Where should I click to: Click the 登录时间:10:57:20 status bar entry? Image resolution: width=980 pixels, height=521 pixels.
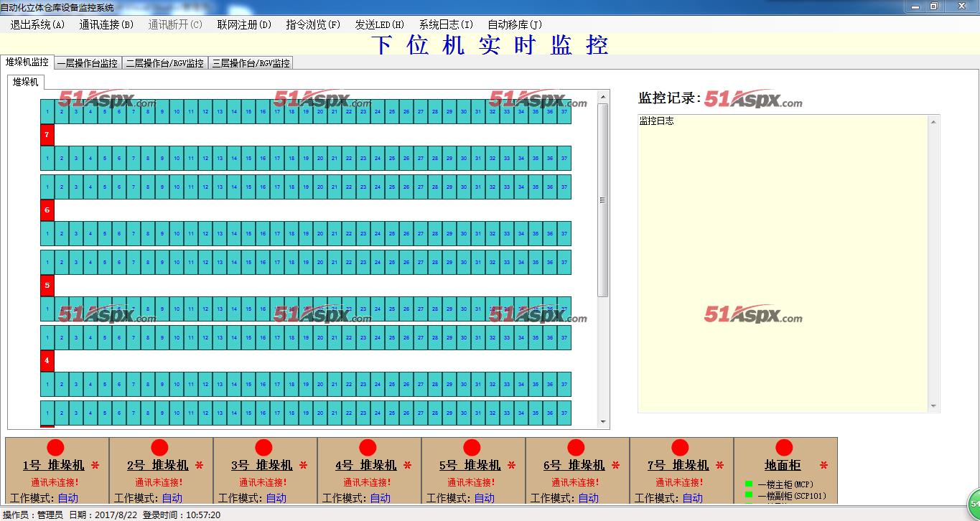click(182, 515)
